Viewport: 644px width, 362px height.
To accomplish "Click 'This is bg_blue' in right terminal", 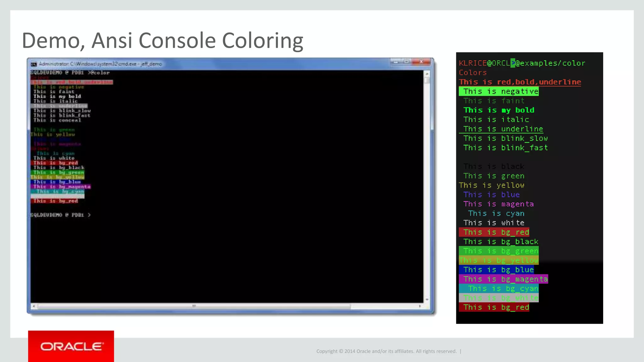I will (496, 270).
